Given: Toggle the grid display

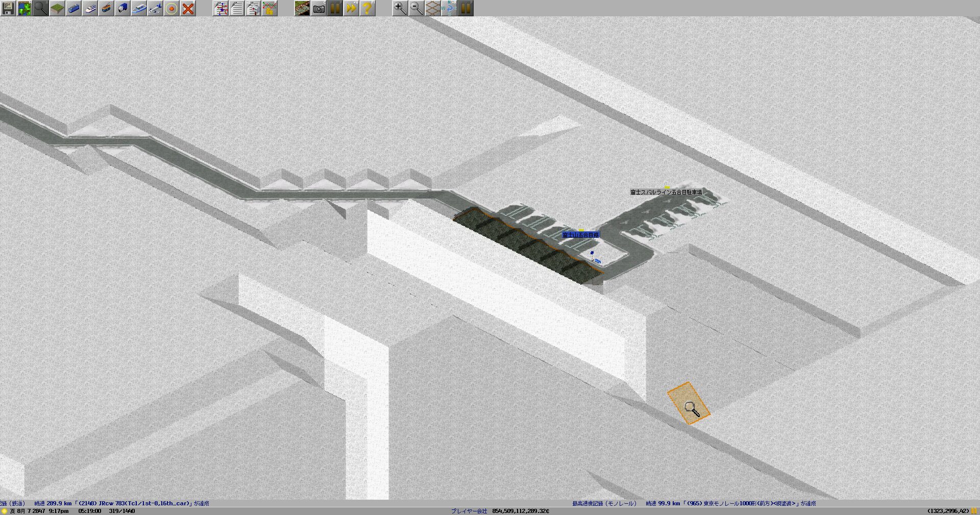Looking at the screenshot, I should click(433, 8).
